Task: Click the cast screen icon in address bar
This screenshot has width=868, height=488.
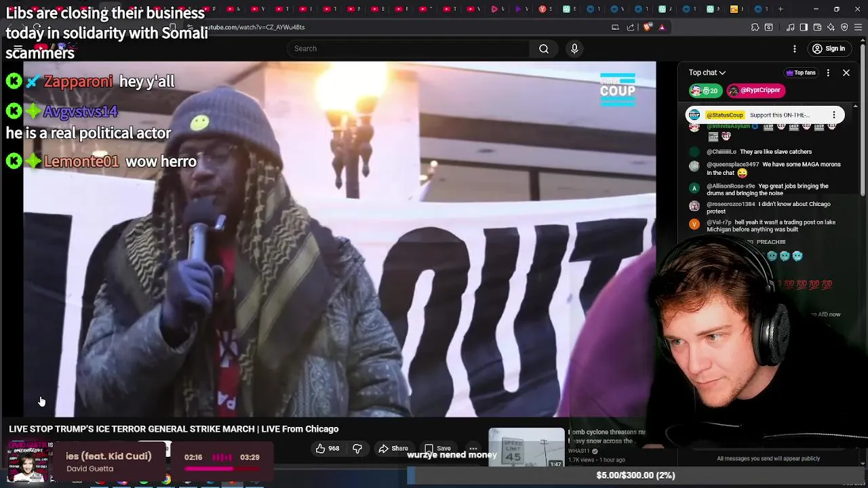Action: (x=615, y=27)
